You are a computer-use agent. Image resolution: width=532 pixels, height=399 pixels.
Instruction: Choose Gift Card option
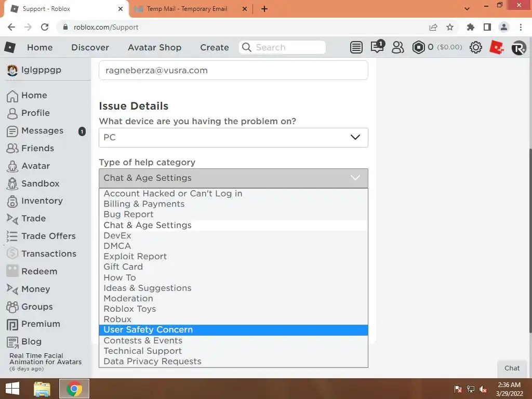(x=233, y=267)
